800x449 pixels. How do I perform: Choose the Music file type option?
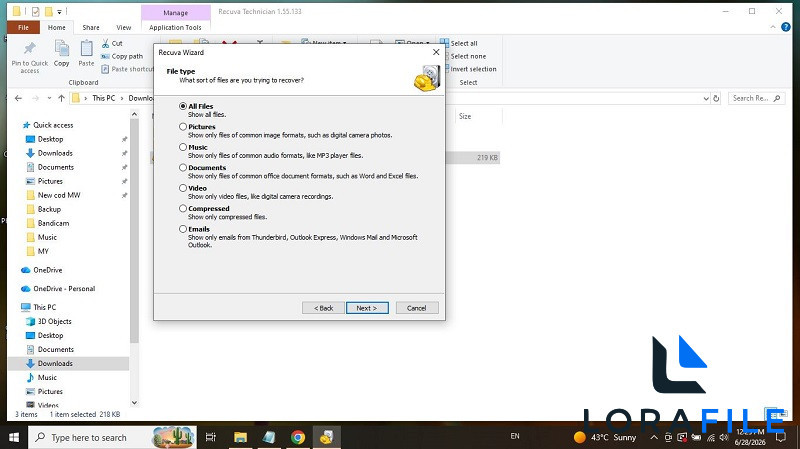coord(183,147)
